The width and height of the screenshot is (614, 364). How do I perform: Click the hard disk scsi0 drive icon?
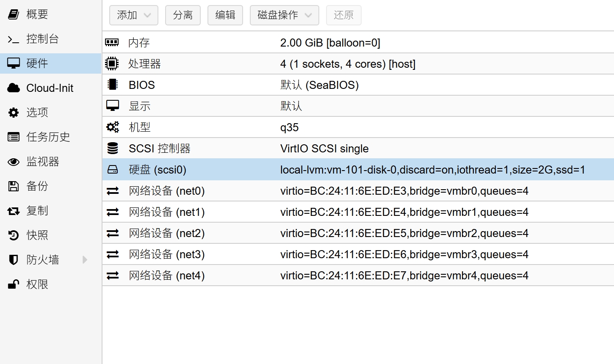pos(113,170)
